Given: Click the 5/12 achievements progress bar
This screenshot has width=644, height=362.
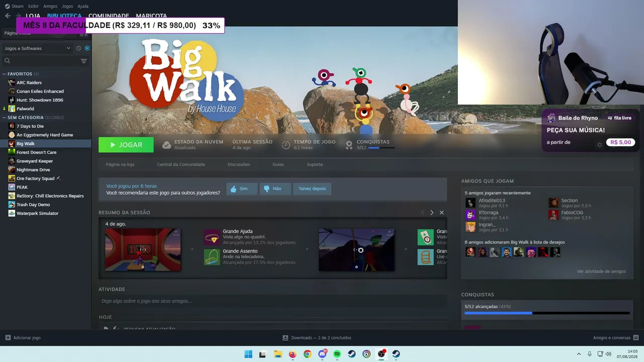Looking at the screenshot, I should (547, 313).
